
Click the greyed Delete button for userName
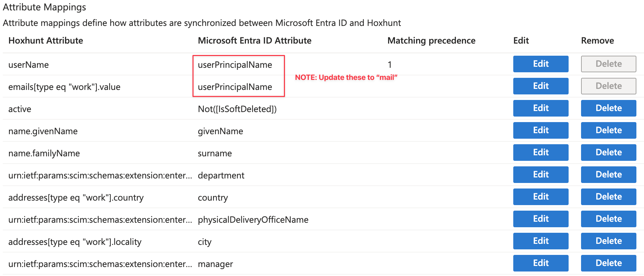[608, 64]
